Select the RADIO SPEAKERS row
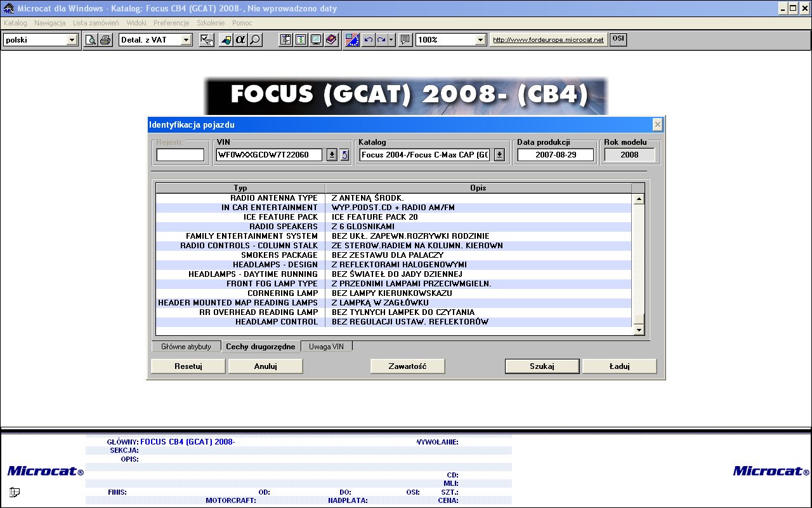The image size is (812, 508). tap(394, 227)
